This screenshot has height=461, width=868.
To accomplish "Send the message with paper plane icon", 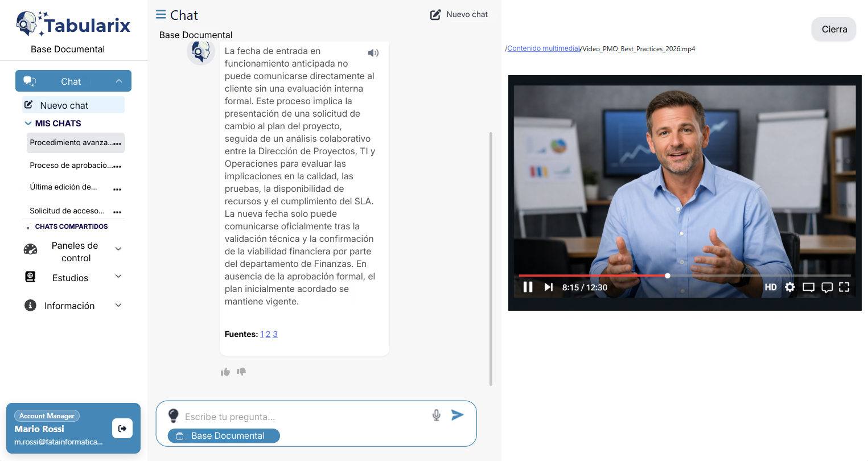I will click(x=457, y=415).
